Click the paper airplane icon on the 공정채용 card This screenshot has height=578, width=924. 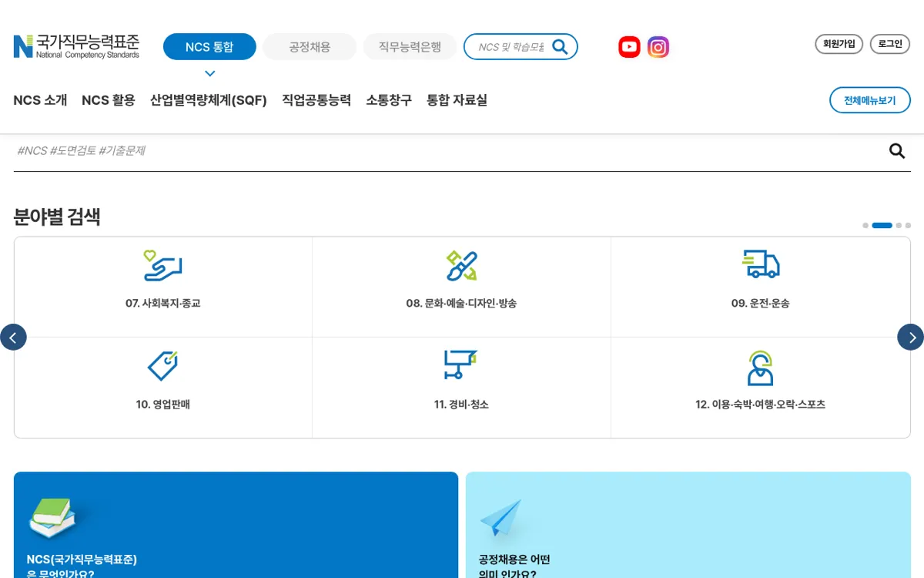(500, 518)
